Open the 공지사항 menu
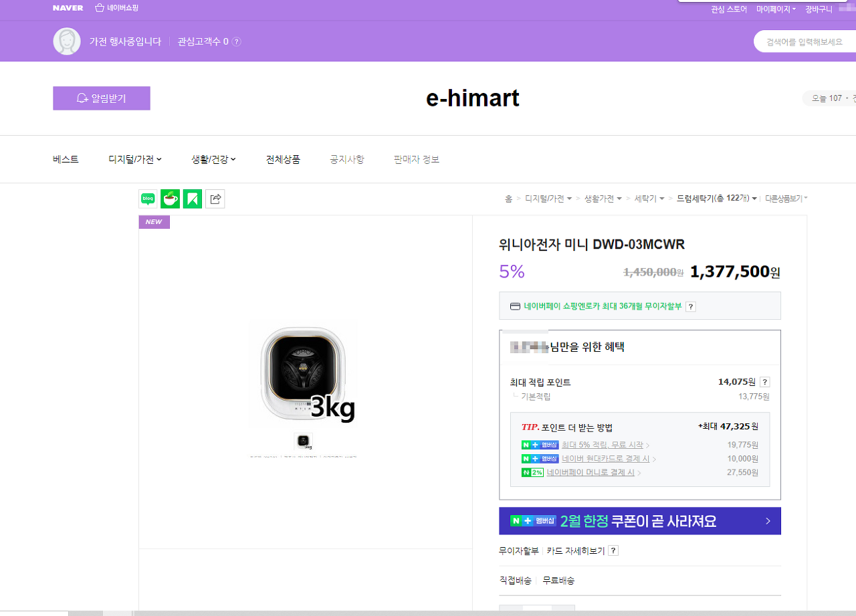The height and width of the screenshot is (616, 856). point(347,159)
